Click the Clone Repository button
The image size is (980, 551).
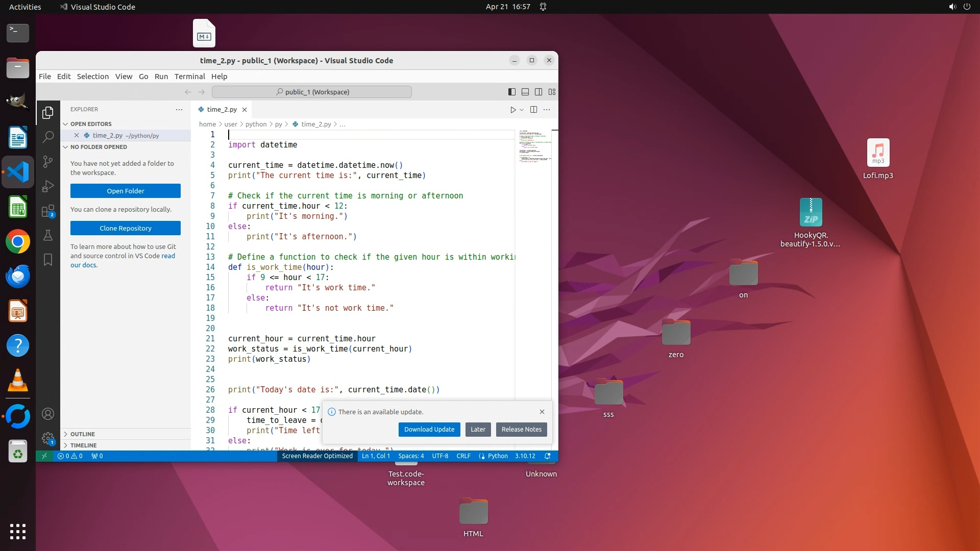126,228
